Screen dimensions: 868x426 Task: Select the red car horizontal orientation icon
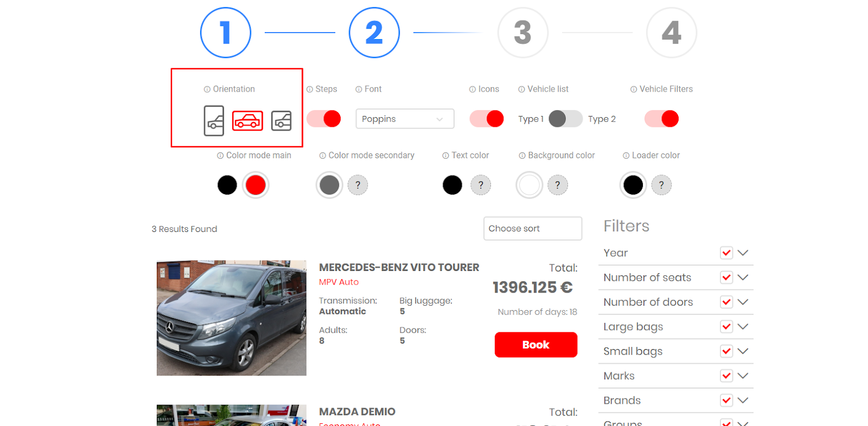(x=247, y=120)
